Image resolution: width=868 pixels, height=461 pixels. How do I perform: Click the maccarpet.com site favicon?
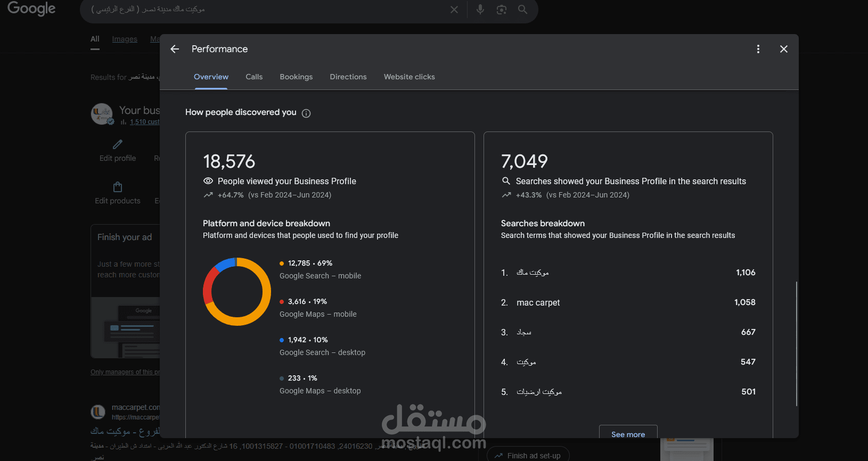point(98,412)
